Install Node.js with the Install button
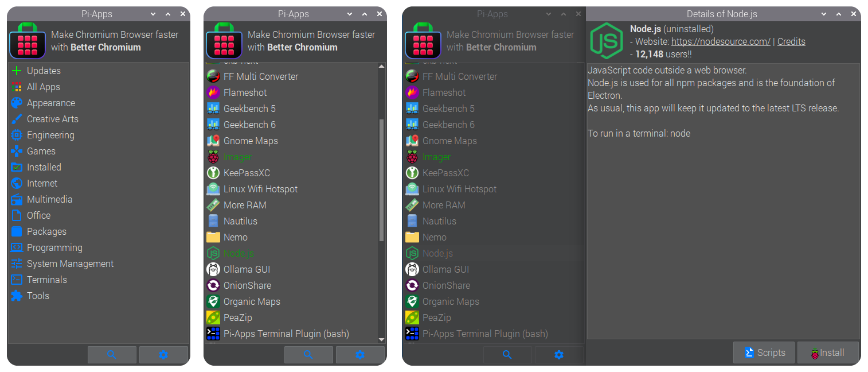 pyautogui.click(x=828, y=352)
